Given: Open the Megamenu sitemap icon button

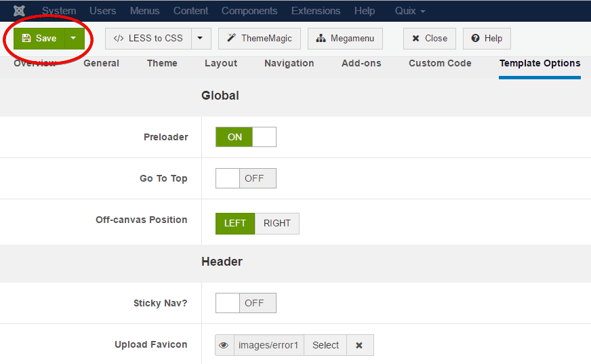Looking at the screenshot, I should pyautogui.click(x=345, y=38).
